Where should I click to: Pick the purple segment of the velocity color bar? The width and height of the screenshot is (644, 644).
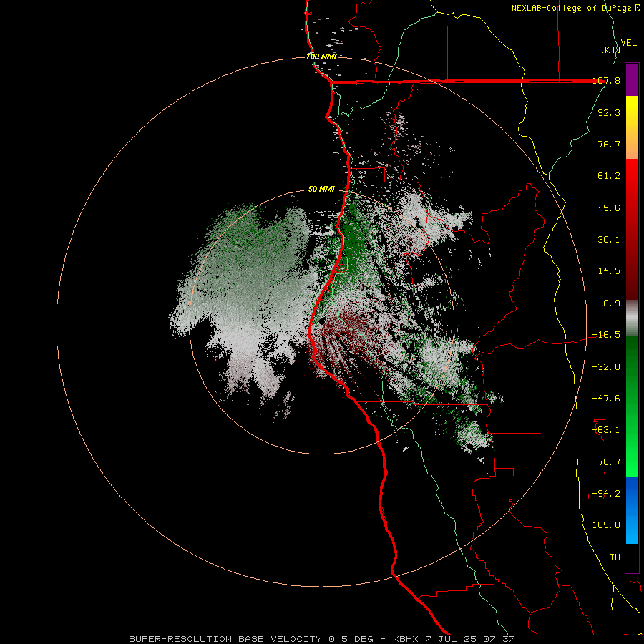632,79
